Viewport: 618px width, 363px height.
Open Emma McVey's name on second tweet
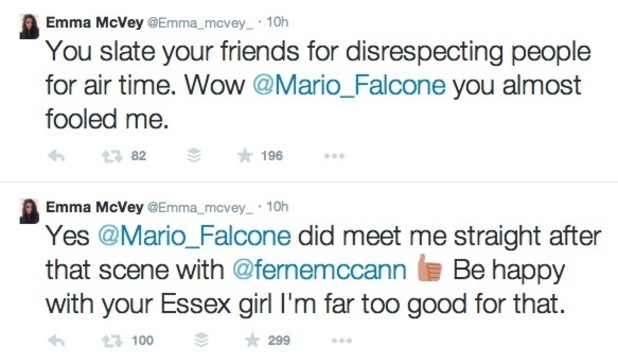pos(95,207)
